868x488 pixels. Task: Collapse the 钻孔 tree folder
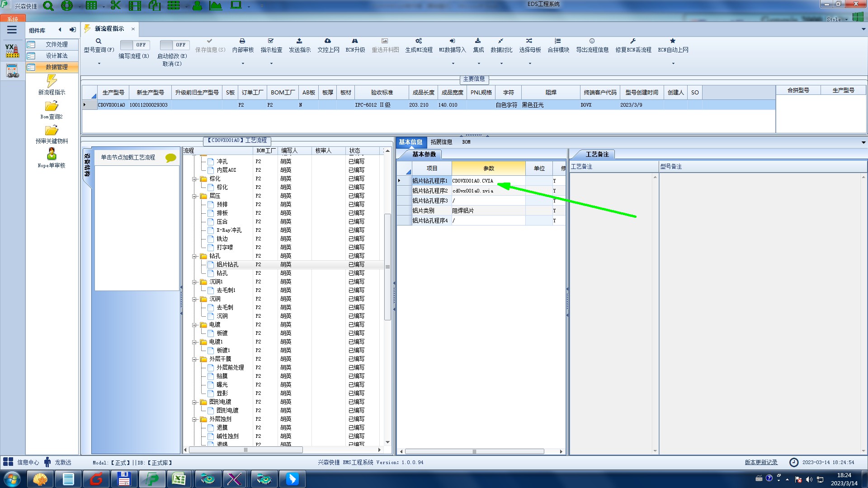click(194, 256)
